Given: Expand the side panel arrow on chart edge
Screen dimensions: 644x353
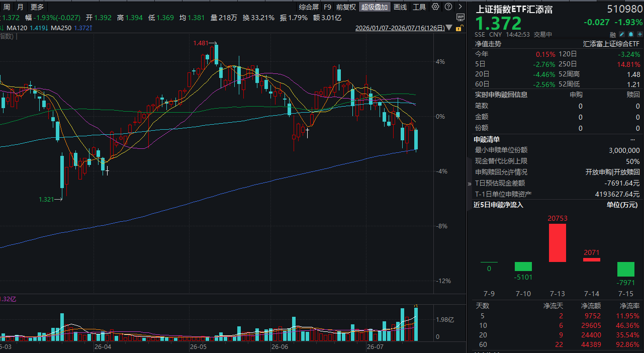Looking at the screenshot, I should (x=470, y=184).
